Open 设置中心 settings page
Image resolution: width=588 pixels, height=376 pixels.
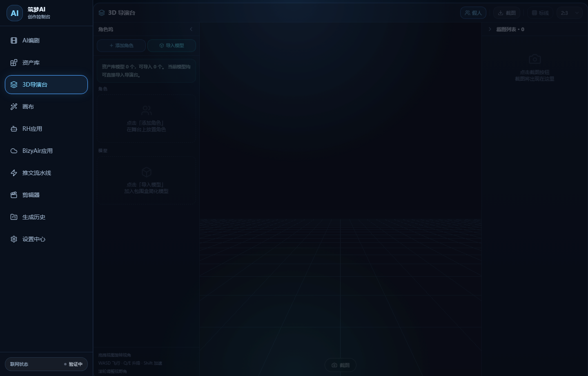coord(46,239)
